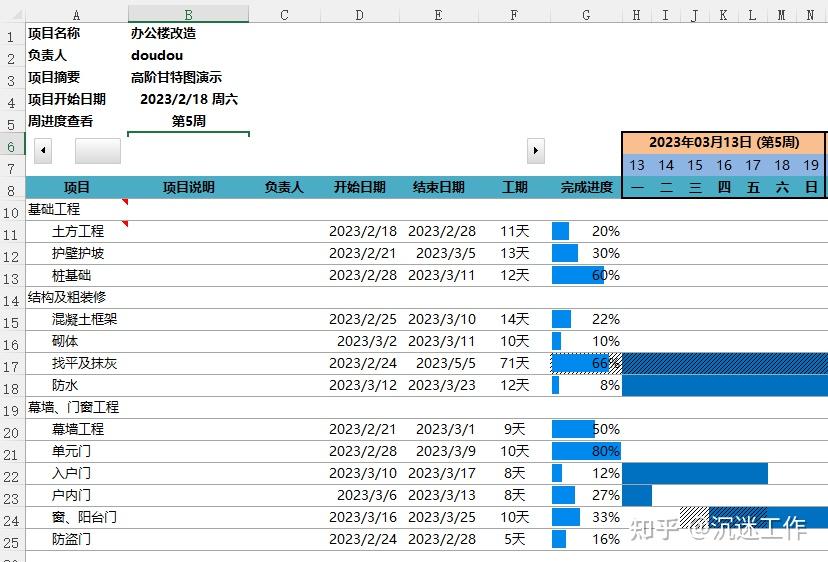Image resolution: width=828 pixels, height=562 pixels.
Task: Click the 幕墙、门窗工程 group row
Action: [77, 408]
